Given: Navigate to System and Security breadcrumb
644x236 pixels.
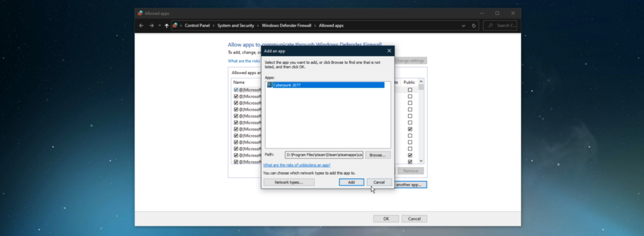Looking at the screenshot, I should tap(236, 26).
